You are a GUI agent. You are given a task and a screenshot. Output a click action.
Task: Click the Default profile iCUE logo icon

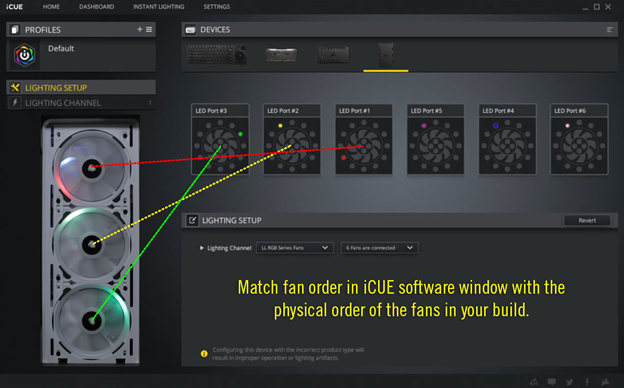(25, 55)
